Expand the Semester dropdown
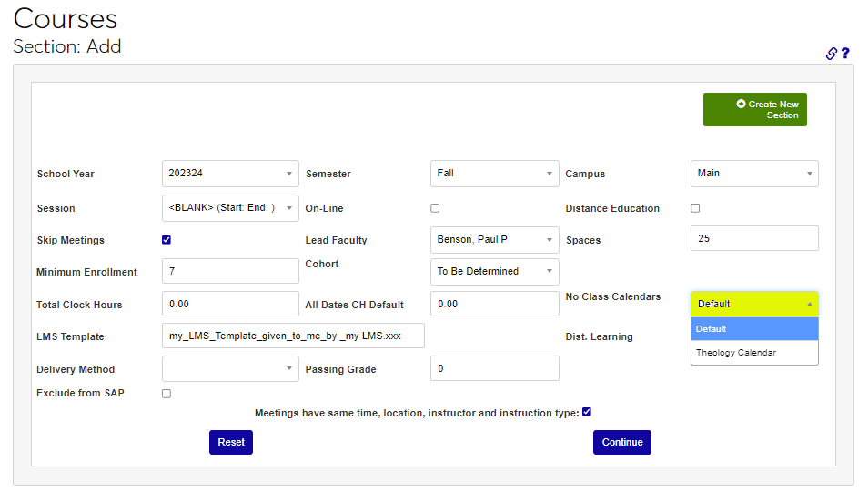Screen dimensions: 868x501 click(494, 174)
